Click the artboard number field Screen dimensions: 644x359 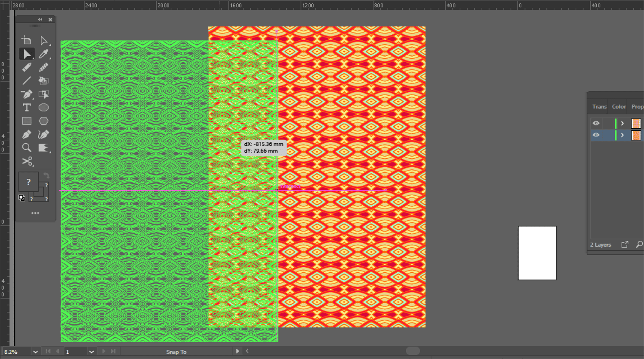76,352
